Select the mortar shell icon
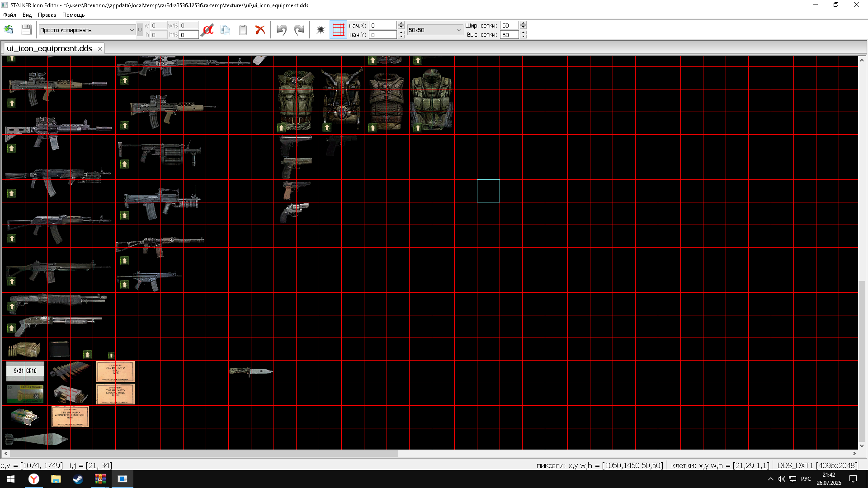 (x=36, y=439)
